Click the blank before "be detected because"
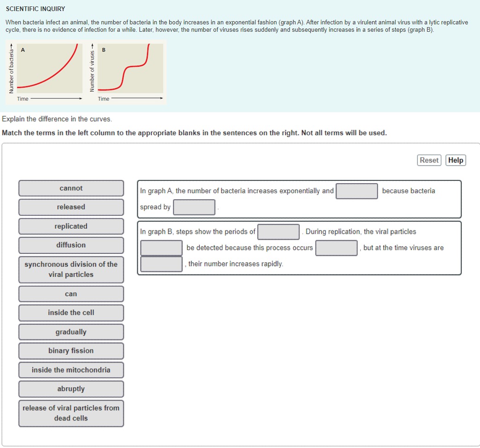The image size is (480, 448). tap(161, 248)
